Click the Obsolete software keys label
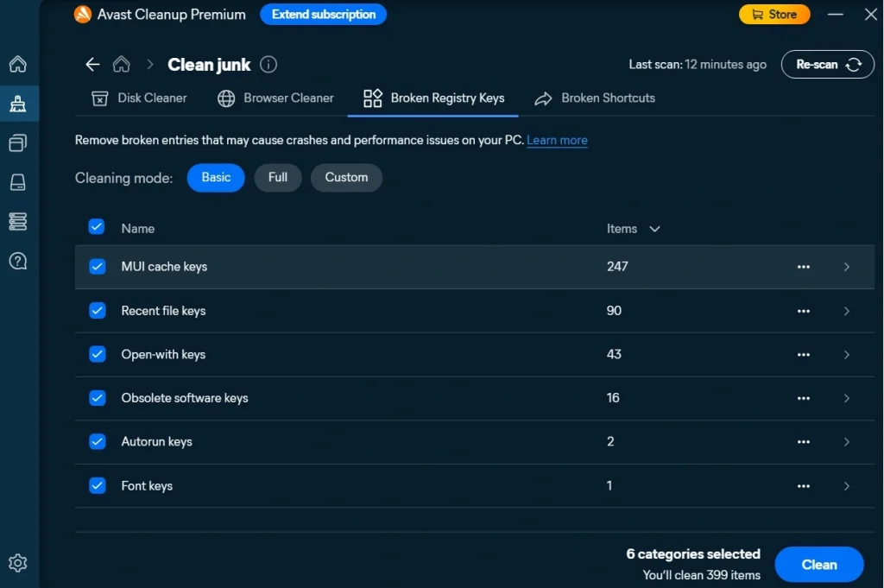The height and width of the screenshot is (588, 884). click(185, 398)
